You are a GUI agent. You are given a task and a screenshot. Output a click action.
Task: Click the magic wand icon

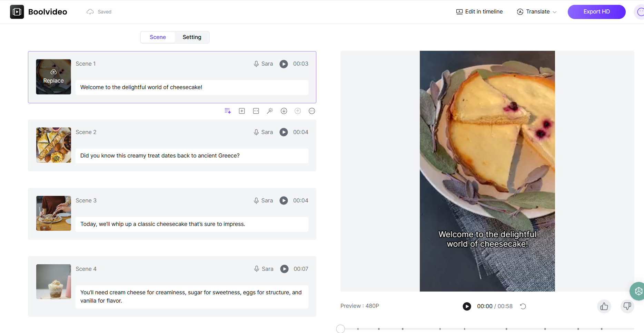pyautogui.click(x=270, y=111)
